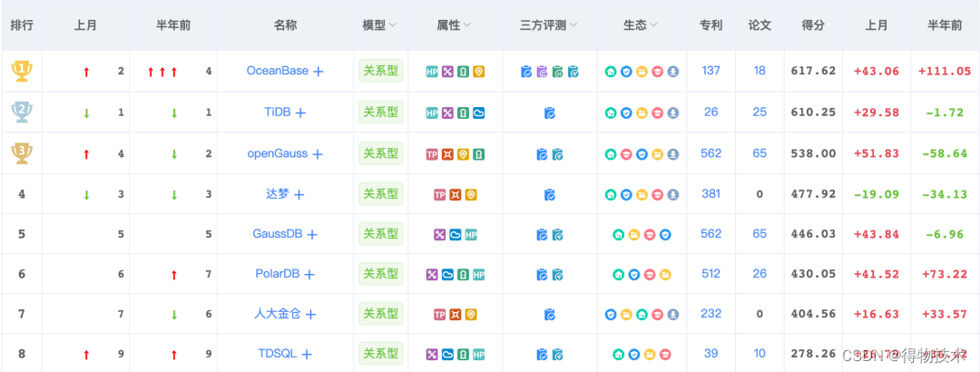Click the orange crosshair icon in 人大金仓 row
This screenshot has height=372, width=980.
[x=456, y=314]
